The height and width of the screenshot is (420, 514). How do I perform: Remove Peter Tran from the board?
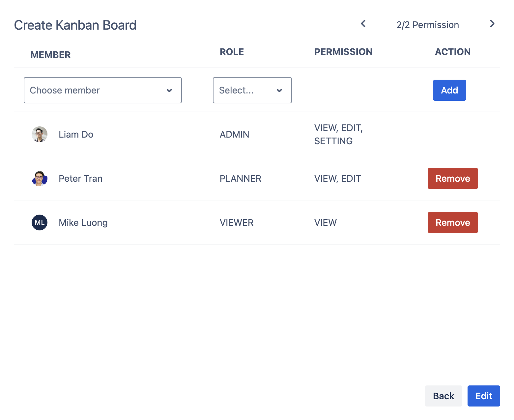point(453,178)
